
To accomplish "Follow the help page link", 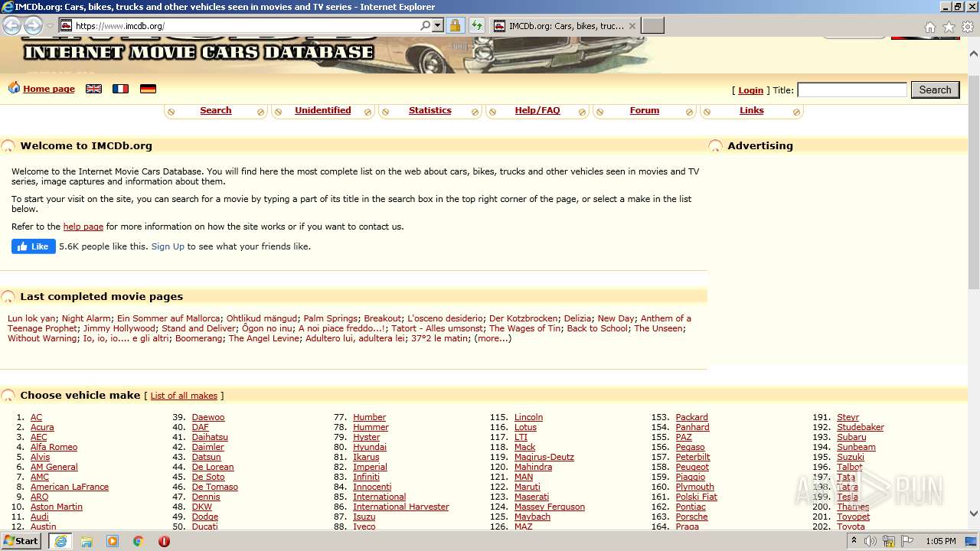I will tap(83, 227).
